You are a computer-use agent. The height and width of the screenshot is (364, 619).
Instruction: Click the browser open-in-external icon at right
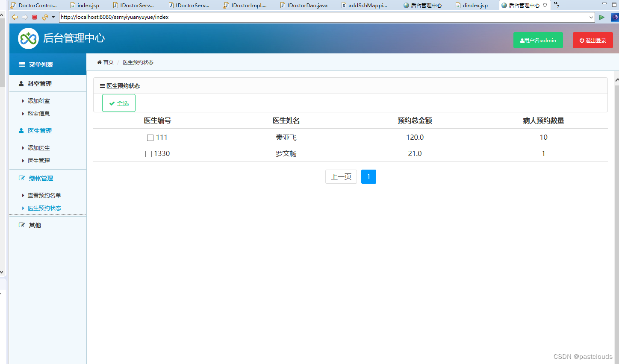tap(615, 17)
